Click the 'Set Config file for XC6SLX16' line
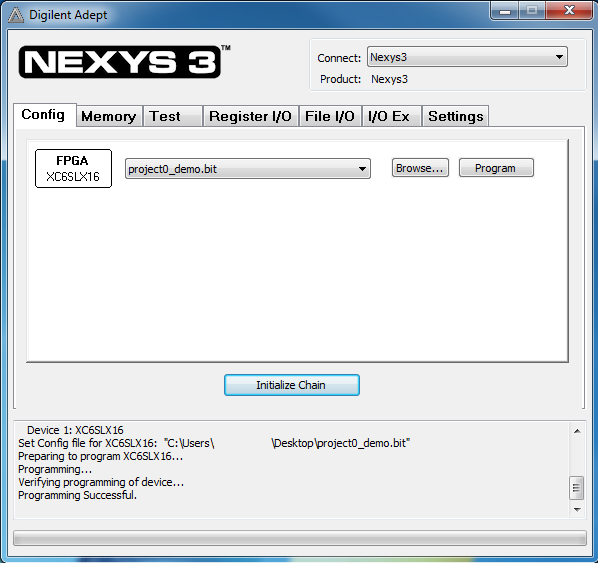This screenshot has height=563, width=598. pyautogui.click(x=214, y=443)
